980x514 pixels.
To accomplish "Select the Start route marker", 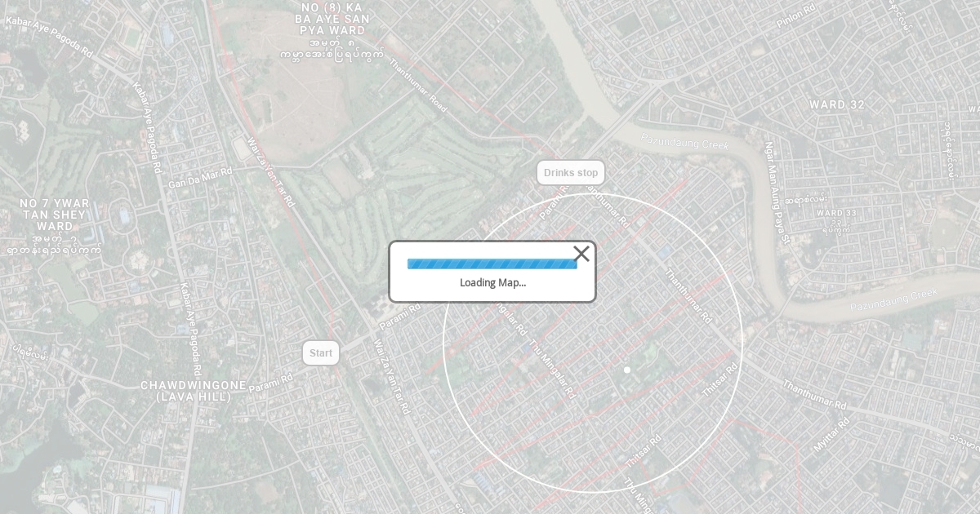I will 321,353.
